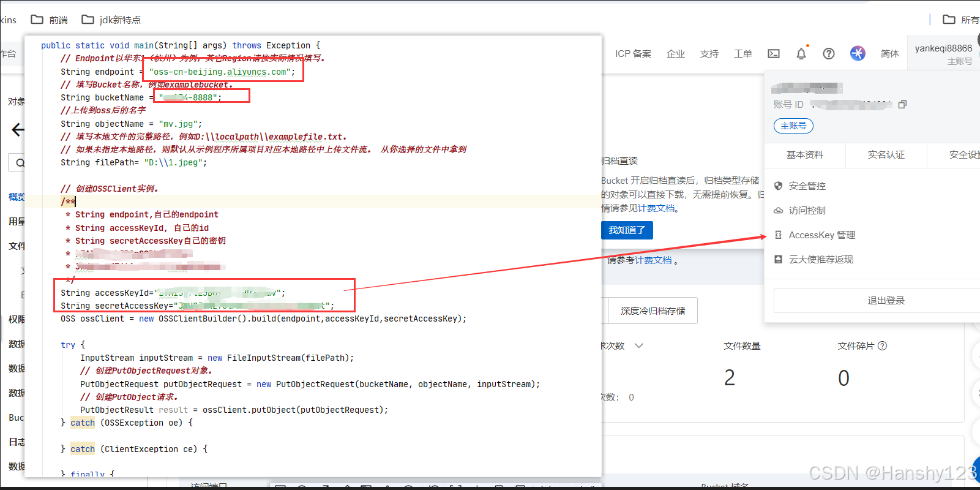Image resolution: width=980 pixels, height=490 pixels.
Task: Click the catch (ClientException ce) line
Action: 134,449
